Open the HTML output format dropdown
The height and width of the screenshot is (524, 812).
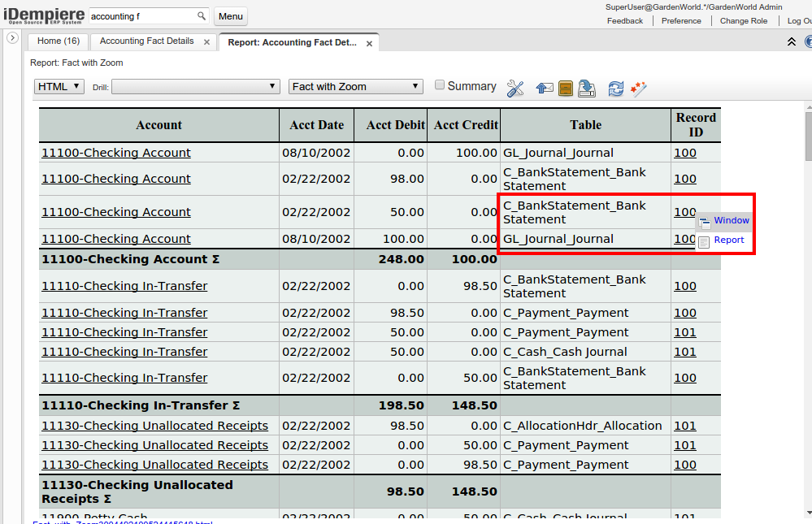point(59,86)
